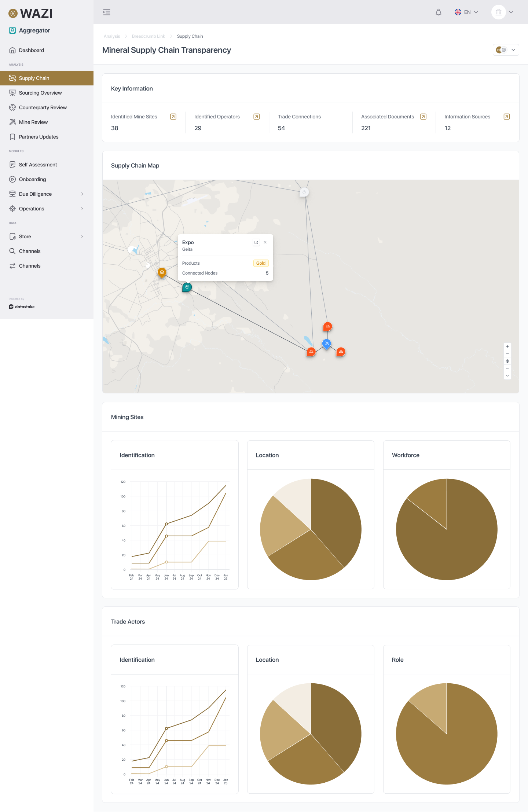Click the Gold product tag
Image resolution: width=528 pixels, height=812 pixels.
coord(261,263)
